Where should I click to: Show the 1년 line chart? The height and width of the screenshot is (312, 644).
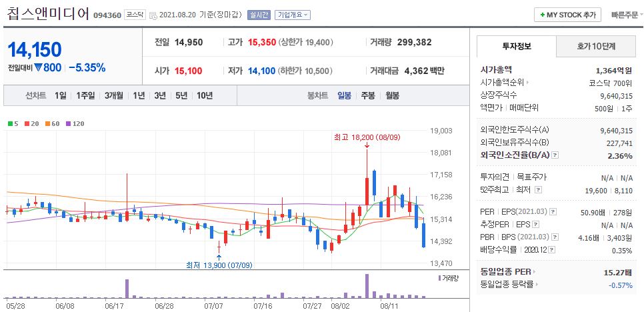tap(139, 96)
